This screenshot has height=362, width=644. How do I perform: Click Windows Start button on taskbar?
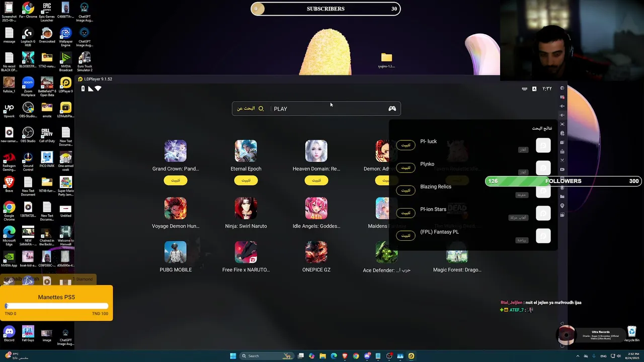coord(233,356)
